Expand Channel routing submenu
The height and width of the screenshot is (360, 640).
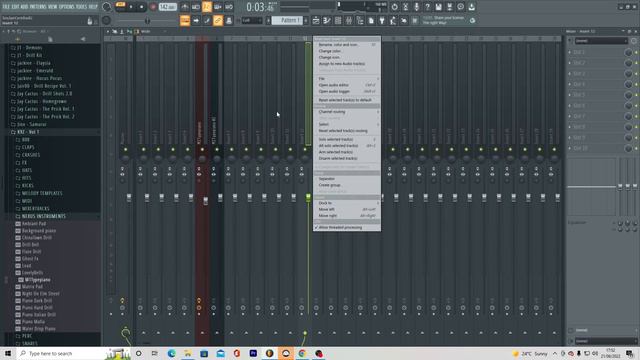click(x=347, y=111)
